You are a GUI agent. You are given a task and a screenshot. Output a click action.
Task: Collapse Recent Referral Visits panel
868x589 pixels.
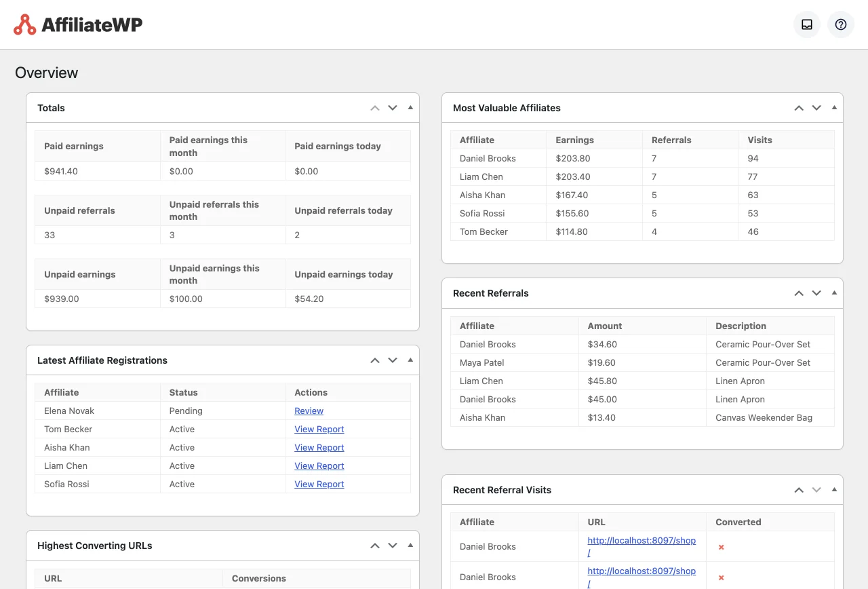[834, 489]
